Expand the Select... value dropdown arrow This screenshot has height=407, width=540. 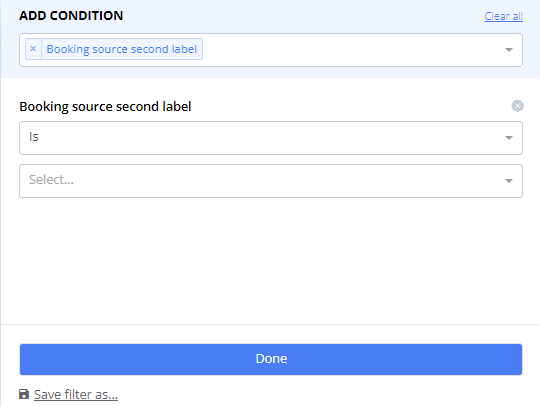point(509,181)
